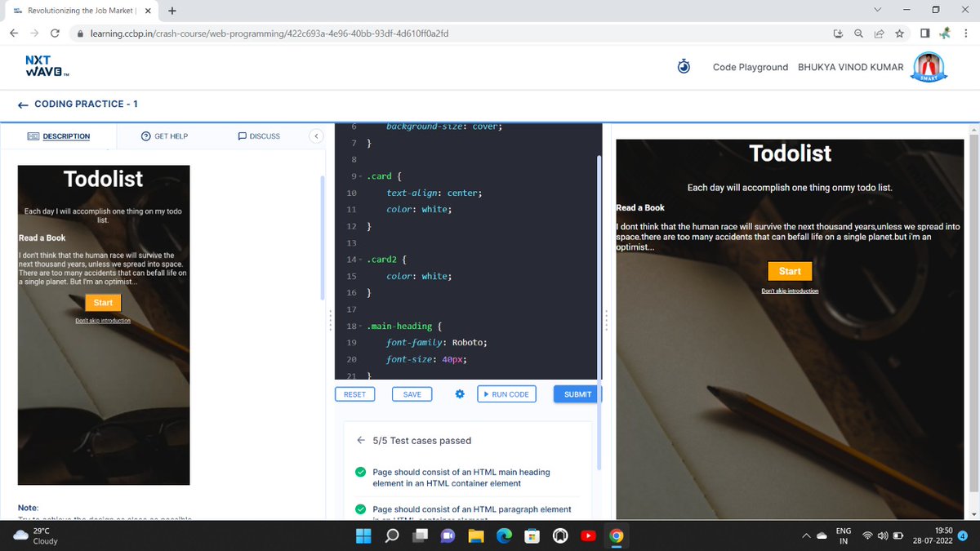Image resolution: width=980 pixels, height=551 pixels.
Task: Switch to the Description tab
Action: pos(59,136)
